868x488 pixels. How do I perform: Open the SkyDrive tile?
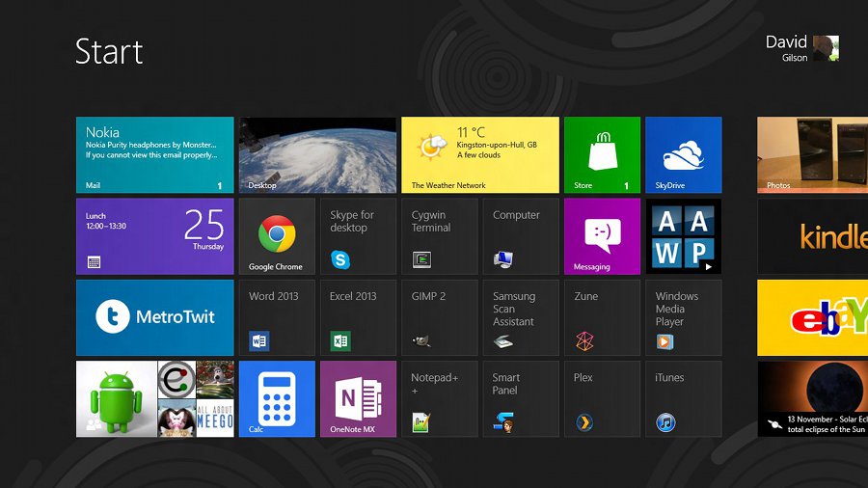point(684,155)
